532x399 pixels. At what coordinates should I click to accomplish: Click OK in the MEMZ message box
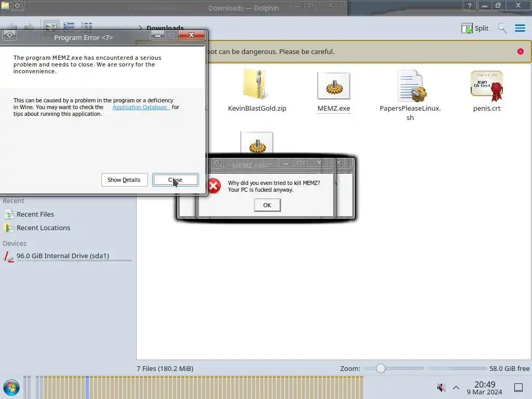click(x=268, y=205)
